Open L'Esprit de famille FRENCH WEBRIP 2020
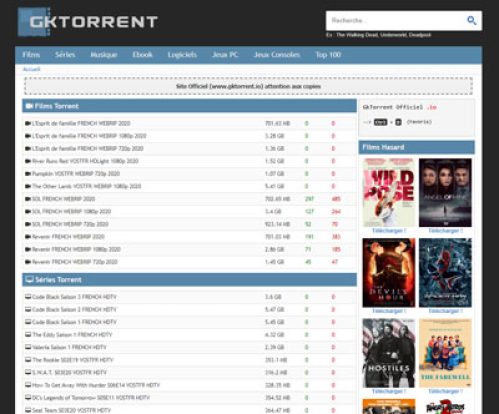The width and height of the screenshot is (499, 414). (81, 123)
